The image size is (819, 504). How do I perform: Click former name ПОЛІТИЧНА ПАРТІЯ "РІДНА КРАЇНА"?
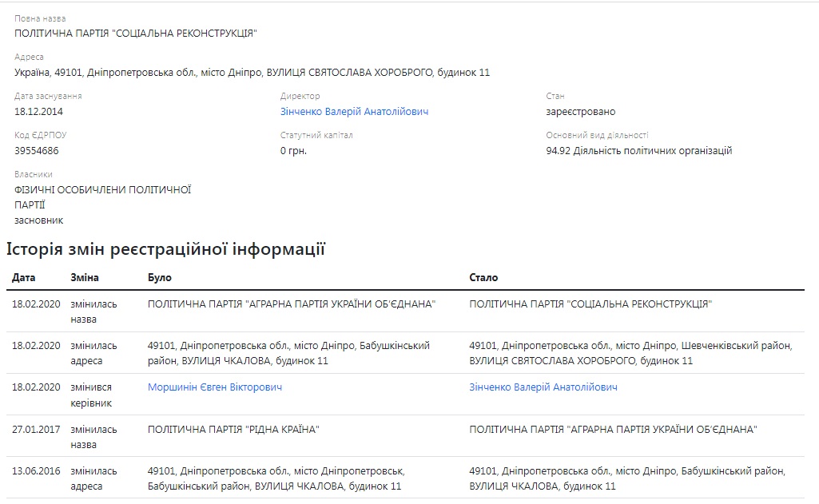[233, 430]
